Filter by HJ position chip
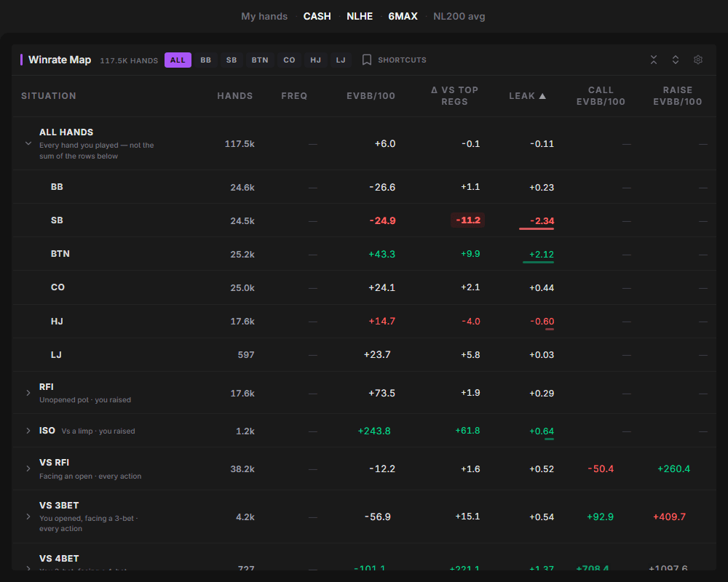Screen dimensions: 728x582 coord(316,60)
